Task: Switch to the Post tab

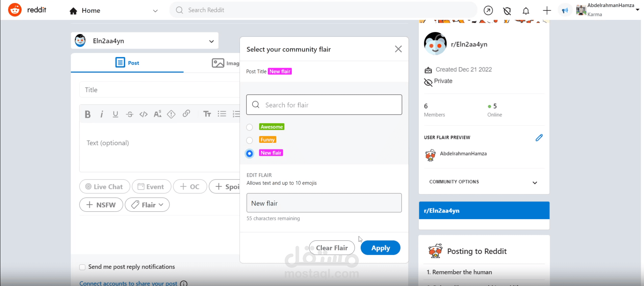Action: [x=127, y=63]
